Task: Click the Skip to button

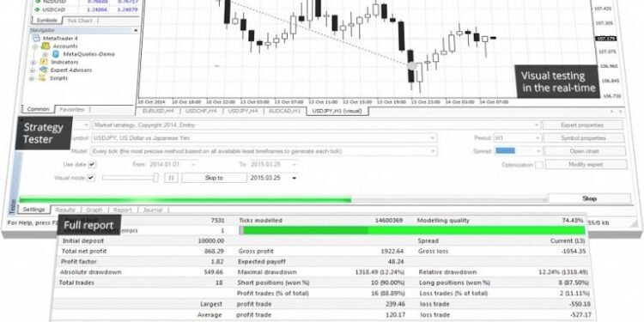Action: pos(214,178)
